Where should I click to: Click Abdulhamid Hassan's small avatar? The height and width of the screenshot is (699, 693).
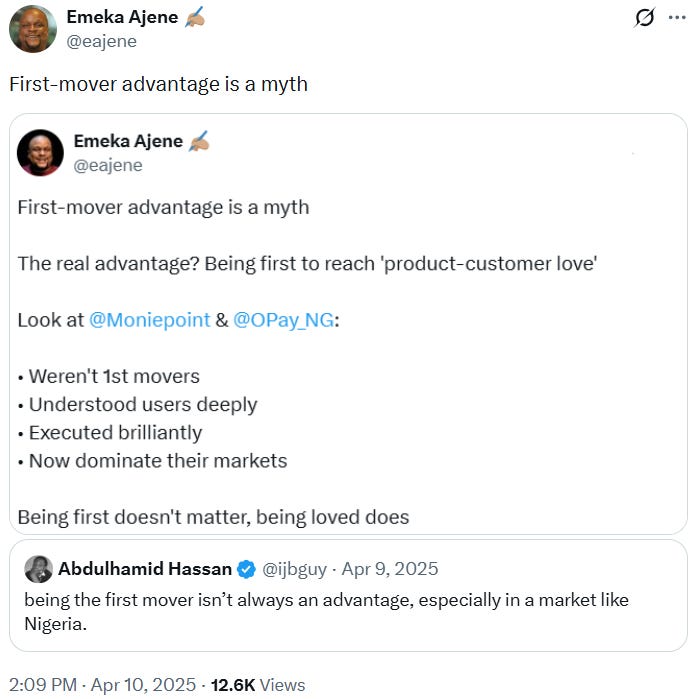[38, 569]
